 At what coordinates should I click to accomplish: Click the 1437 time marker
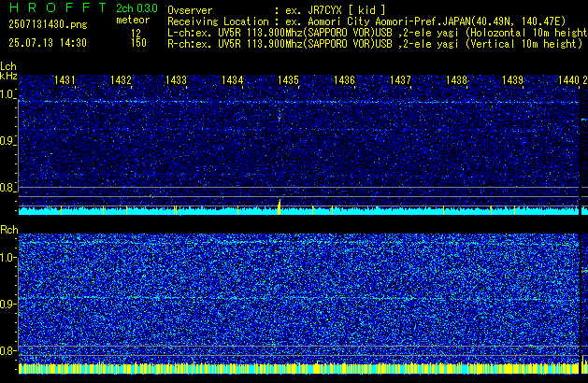(400, 80)
